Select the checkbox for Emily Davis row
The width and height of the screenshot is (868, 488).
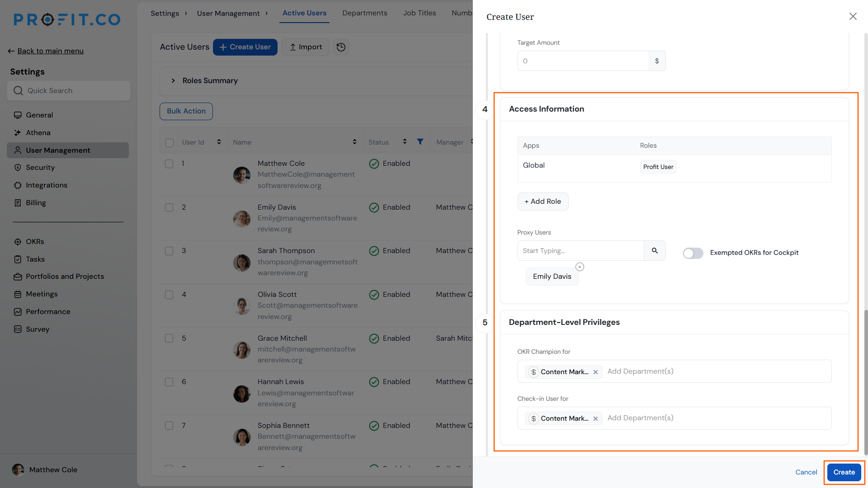(169, 208)
